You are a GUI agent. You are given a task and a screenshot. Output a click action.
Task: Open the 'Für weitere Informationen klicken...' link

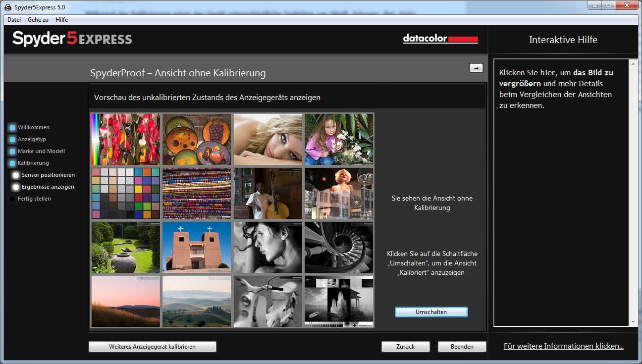click(x=564, y=346)
